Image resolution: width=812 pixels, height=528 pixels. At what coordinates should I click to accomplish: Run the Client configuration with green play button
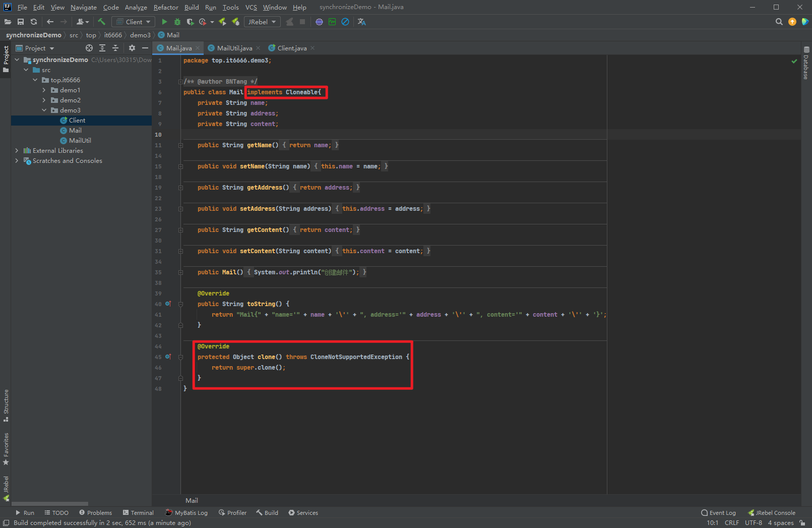[164, 22]
